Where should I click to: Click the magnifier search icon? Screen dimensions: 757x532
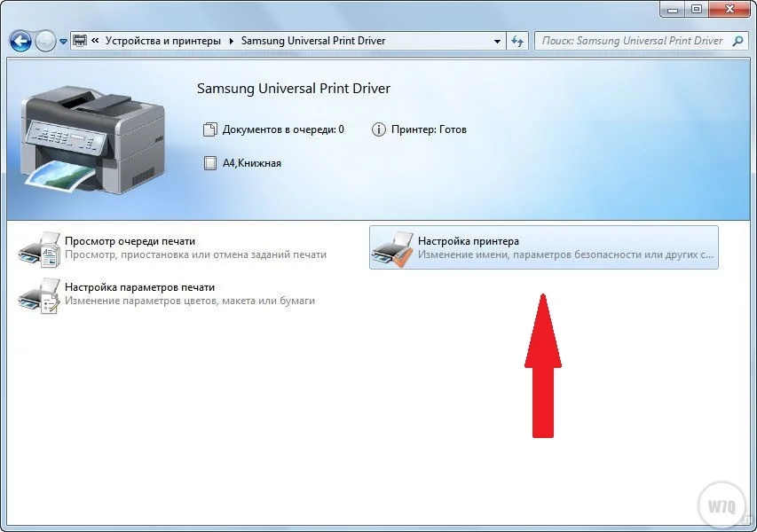[737, 41]
